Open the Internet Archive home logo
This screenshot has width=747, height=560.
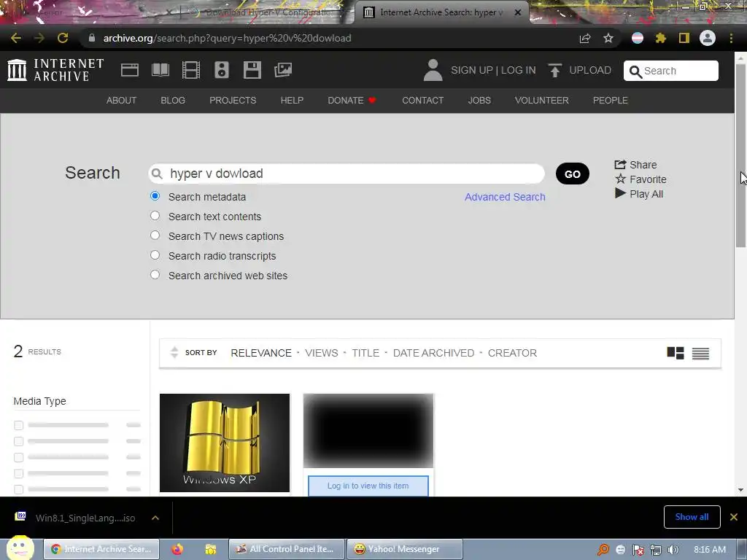click(55, 70)
